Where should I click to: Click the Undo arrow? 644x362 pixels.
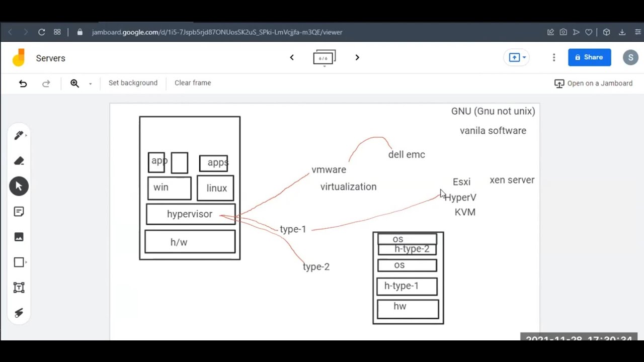point(23,83)
